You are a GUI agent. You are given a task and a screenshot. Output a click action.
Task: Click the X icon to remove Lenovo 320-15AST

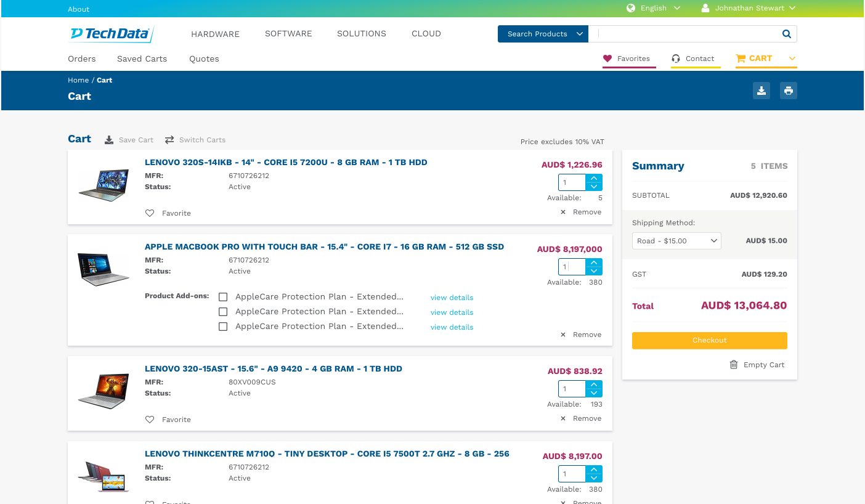point(563,418)
